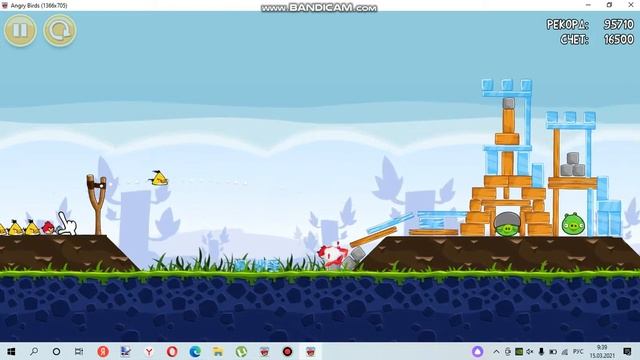Click the СЧЕТ label

coord(574,40)
